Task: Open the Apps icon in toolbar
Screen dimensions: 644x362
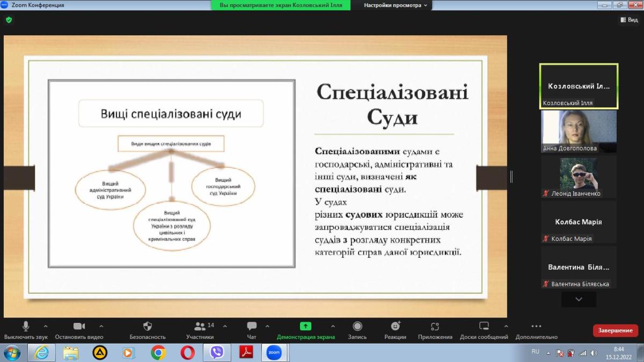Action: click(x=435, y=326)
